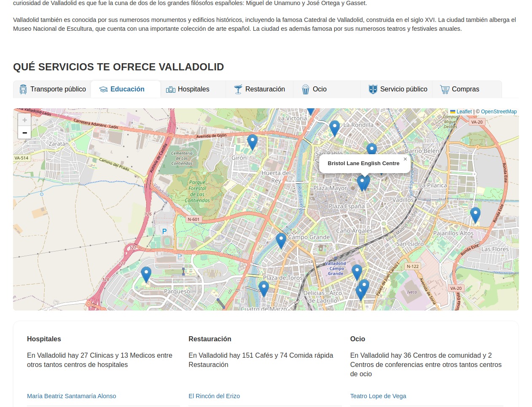The image size is (532, 407).
Task: Close the Bristol Lane English Centre popup
Action: pyautogui.click(x=405, y=159)
